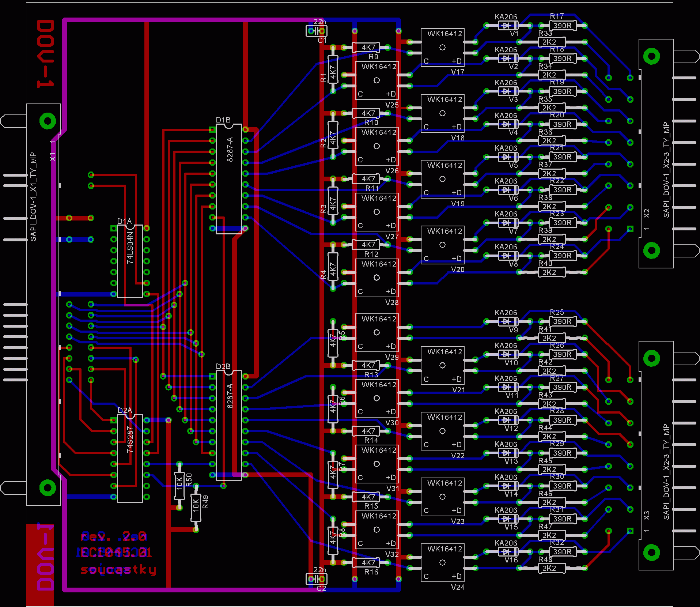Select the R17 390R resistor
The image size is (700, 607).
point(562,26)
